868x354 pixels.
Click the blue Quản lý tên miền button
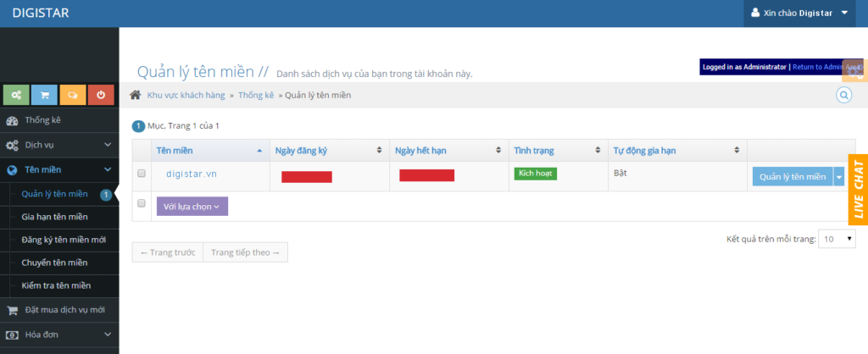(x=792, y=176)
